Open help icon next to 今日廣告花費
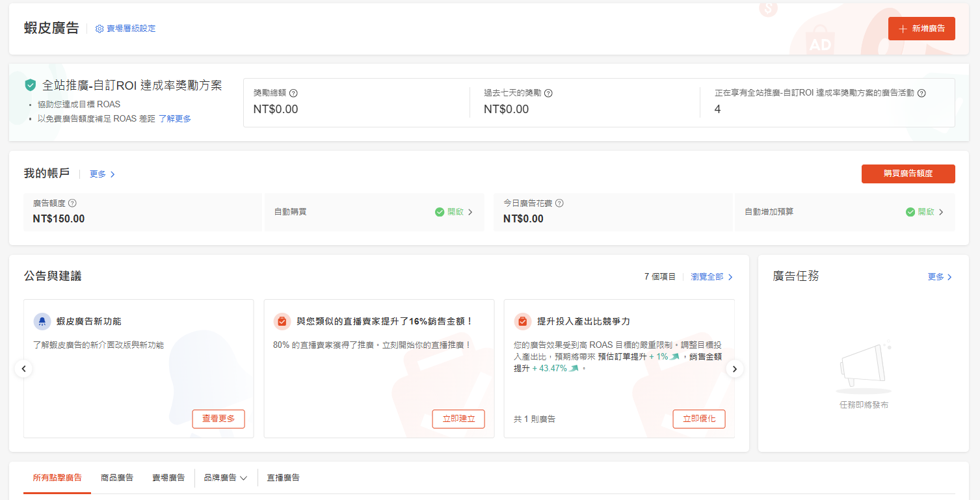The image size is (980, 500). (x=559, y=203)
